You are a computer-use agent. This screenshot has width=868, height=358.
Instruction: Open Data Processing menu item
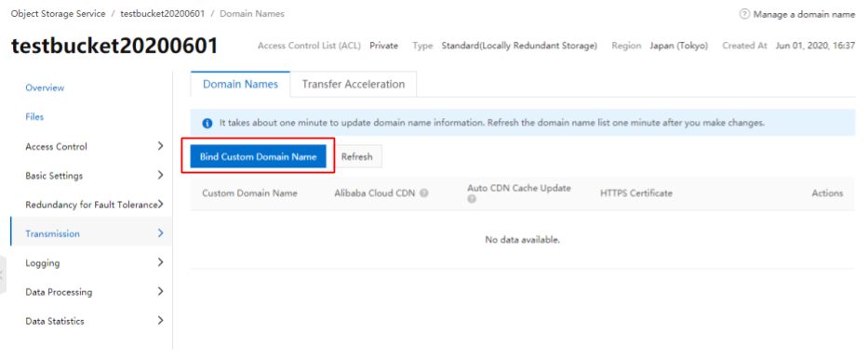click(x=59, y=292)
